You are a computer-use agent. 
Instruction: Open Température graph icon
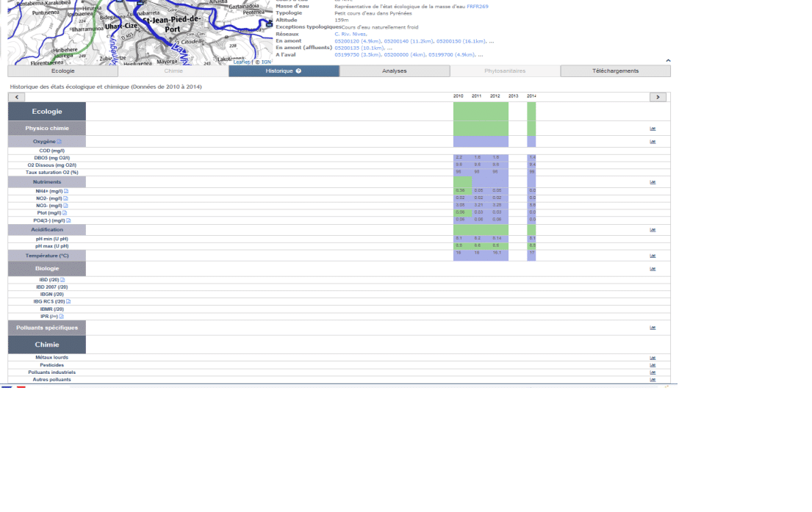(653, 256)
